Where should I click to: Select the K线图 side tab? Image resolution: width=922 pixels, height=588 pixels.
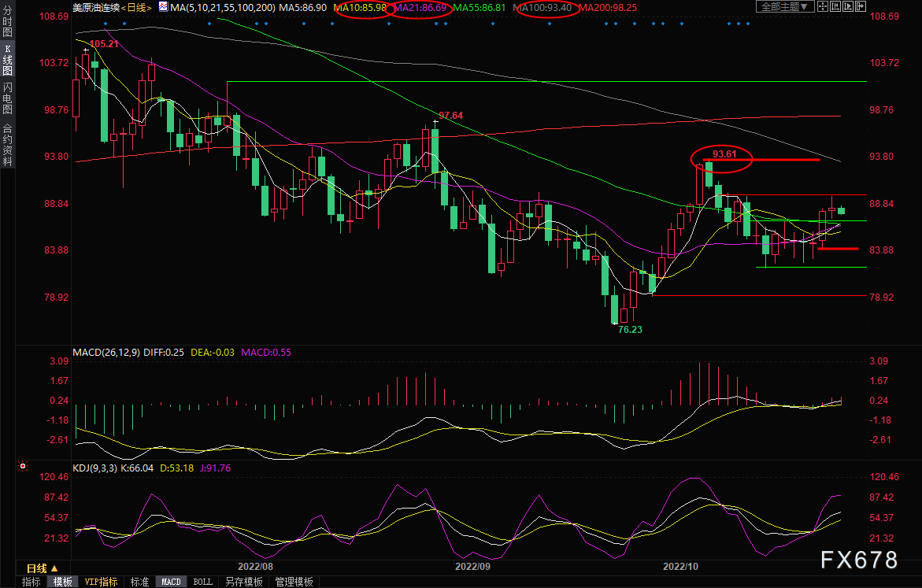(8, 59)
